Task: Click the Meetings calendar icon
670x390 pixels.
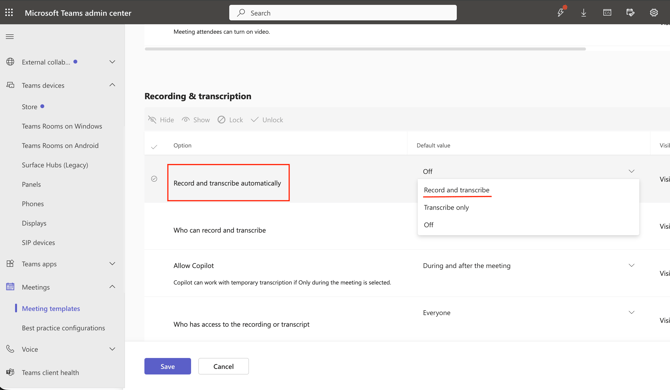Action: pos(10,287)
